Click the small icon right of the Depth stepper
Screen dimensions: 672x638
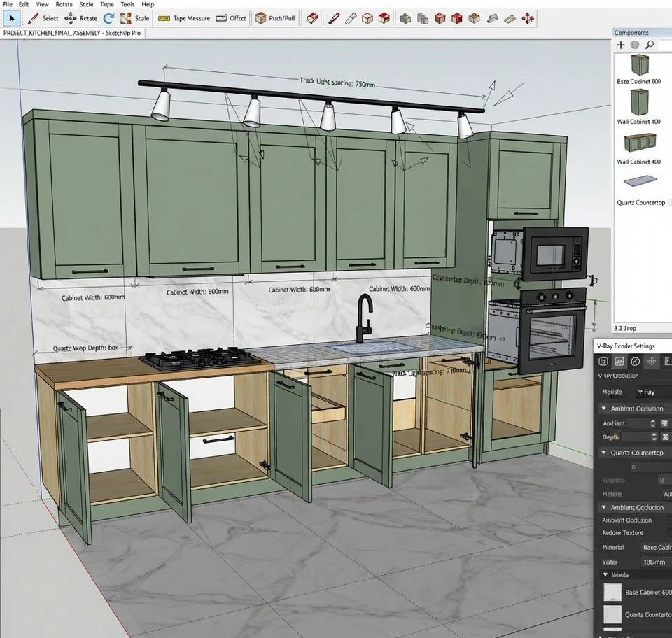tap(666, 437)
